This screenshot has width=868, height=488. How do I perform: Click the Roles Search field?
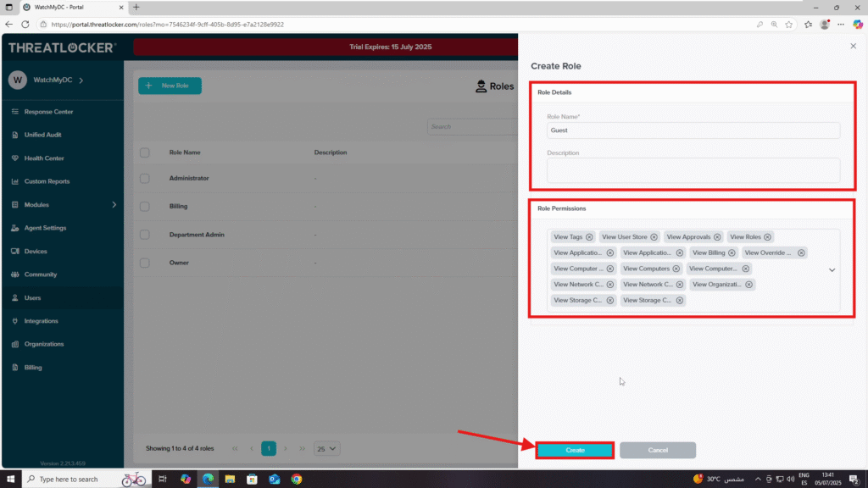click(x=472, y=127)
